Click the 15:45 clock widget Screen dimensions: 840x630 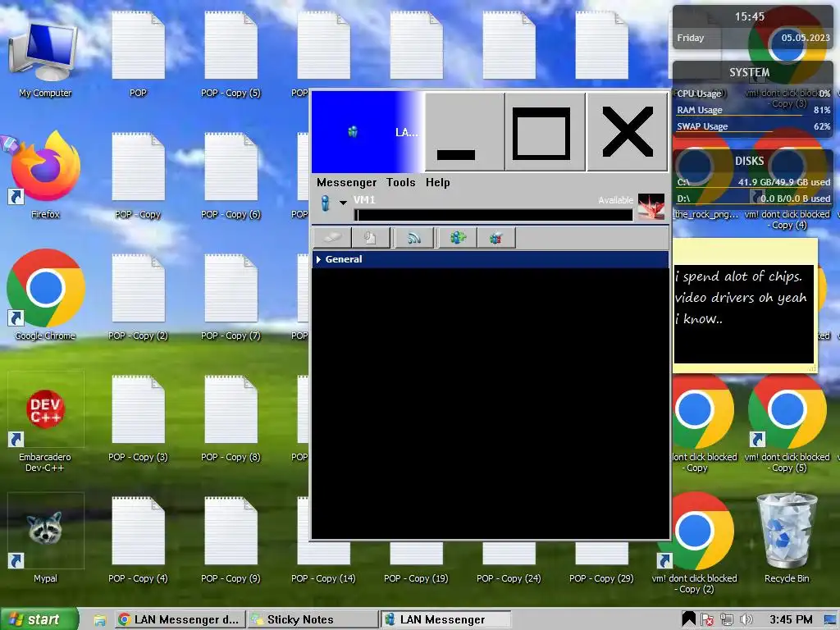(750, 16)
